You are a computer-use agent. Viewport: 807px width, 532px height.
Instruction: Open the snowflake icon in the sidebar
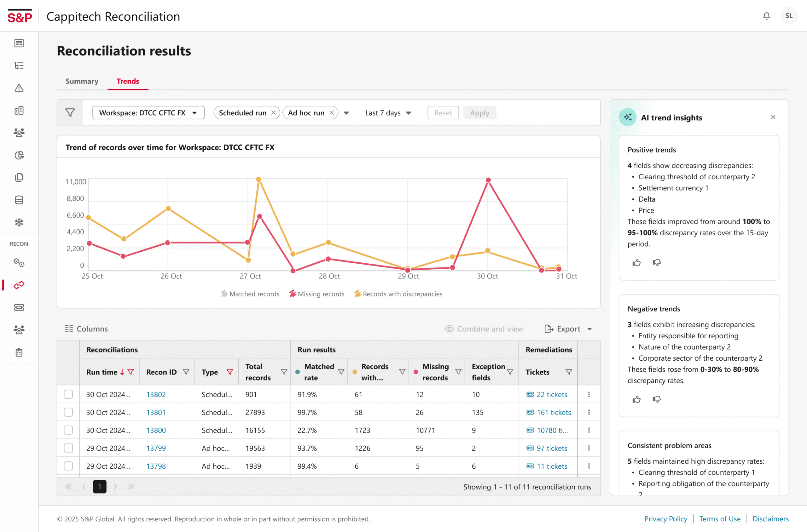pyautogui.click(x=19, y=222)
